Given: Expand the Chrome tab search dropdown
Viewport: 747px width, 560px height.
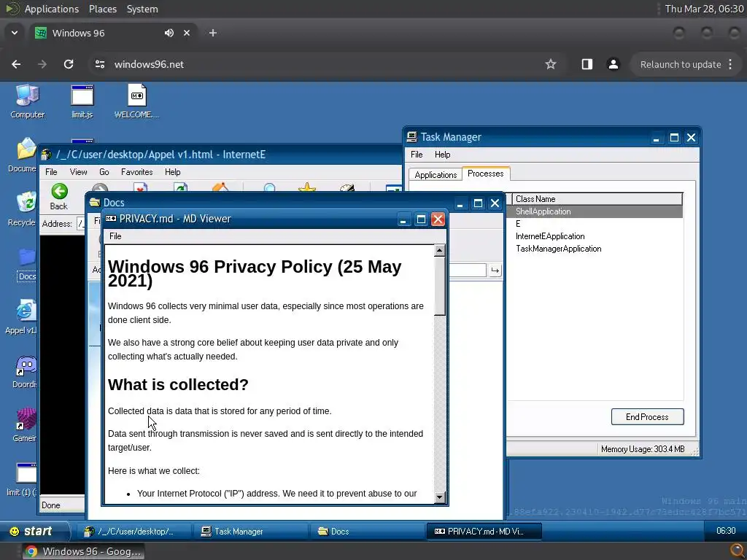Looking at the screenshot, I should [x=15, y=33].
